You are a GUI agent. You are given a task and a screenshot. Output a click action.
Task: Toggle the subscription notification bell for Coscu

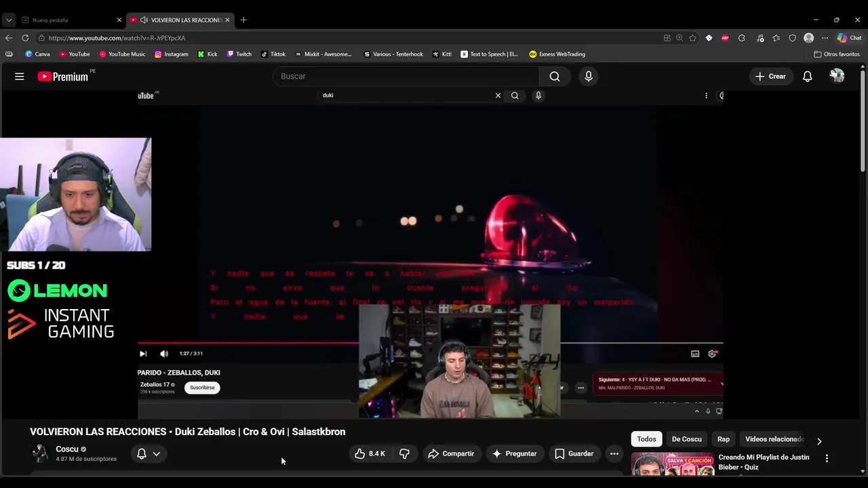(142, 454)
